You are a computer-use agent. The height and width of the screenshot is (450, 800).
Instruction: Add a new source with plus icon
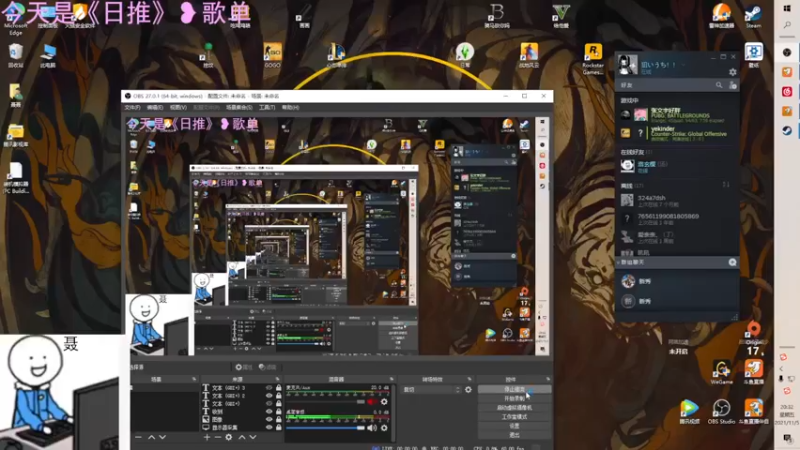pos(207,437)
